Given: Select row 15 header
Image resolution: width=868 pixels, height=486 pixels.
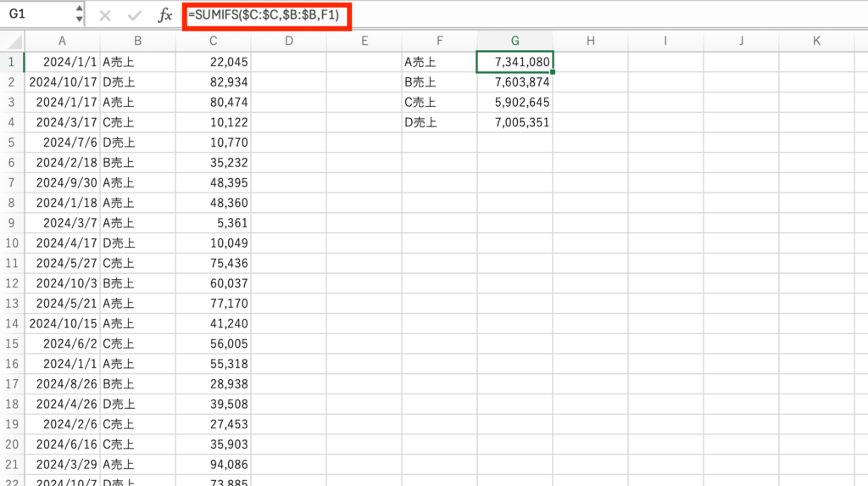Looking at the screenshot, I should point(12,344).
